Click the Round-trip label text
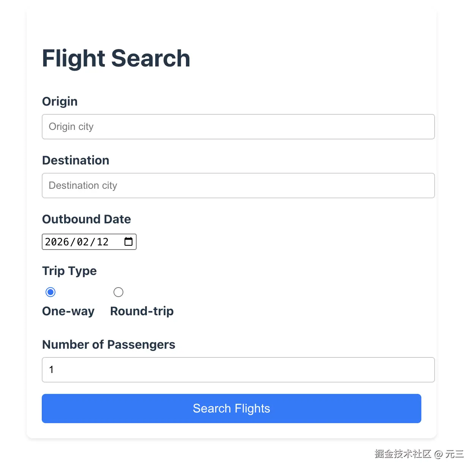The image size is (476, 471). click(x=142, y=311)
